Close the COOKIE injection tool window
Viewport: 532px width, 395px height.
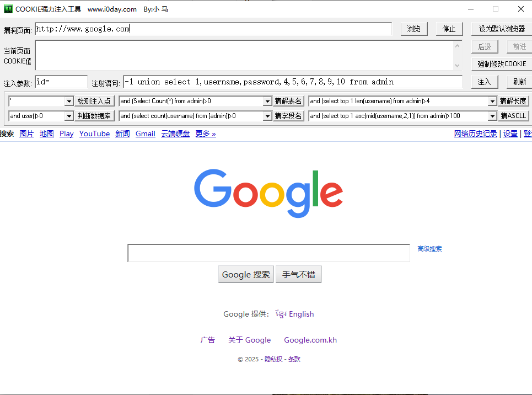click(521, 9)
